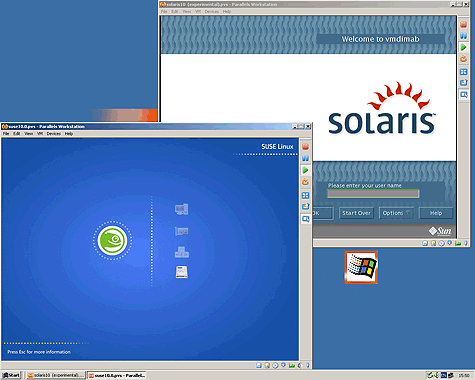
Task: Click CD-ROM icon in Solaris status bar
Action: pyautogui.click(x=441, y=243)
